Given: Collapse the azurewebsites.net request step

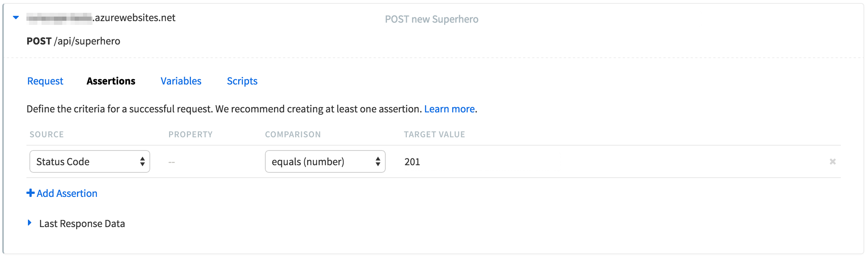Looking at the screenshot, I should pos(16,17).
